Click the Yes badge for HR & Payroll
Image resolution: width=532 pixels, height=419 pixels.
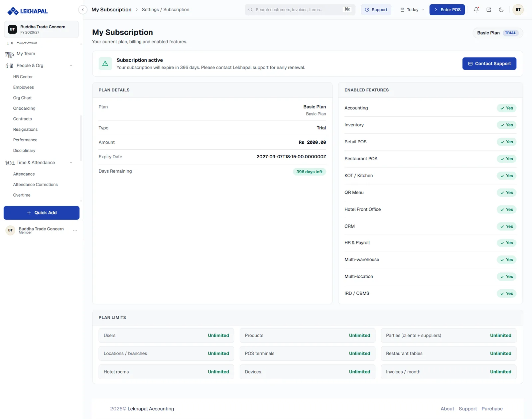point(506,243)
